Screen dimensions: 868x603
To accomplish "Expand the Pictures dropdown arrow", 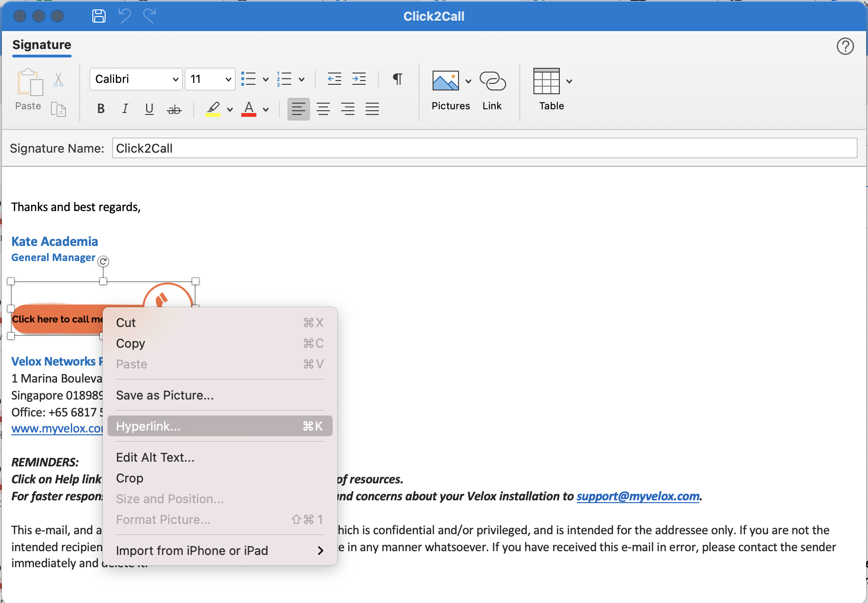I will pyautogui.click(x=468, y=81).
